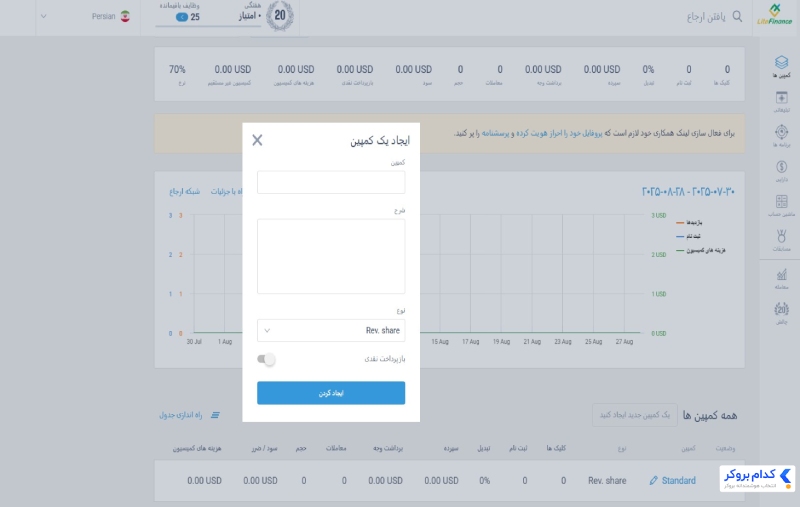Viewport: 800px width, 507px height.
Task: Click the blue arrow beside remaining tasks 25
Action: (182, 17)
